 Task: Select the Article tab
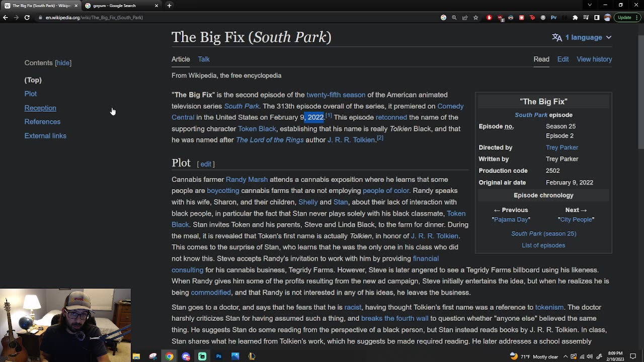(181, 59)
